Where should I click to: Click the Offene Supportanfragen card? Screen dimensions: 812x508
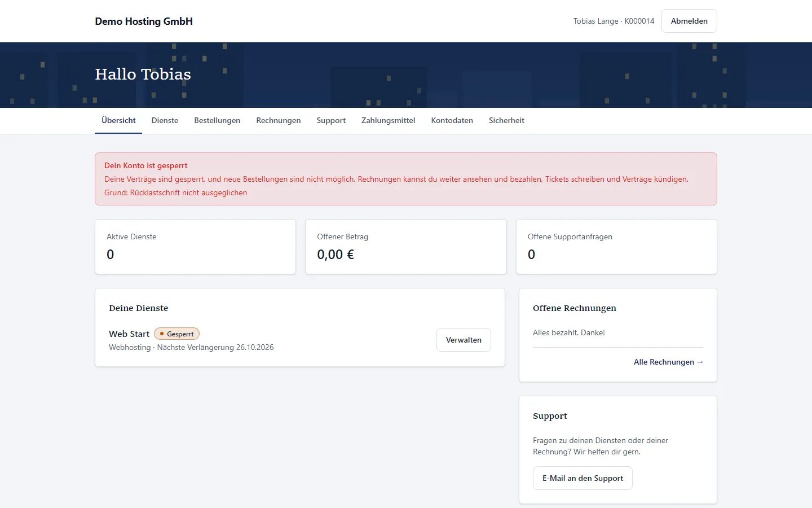click(x=616, y=247)
